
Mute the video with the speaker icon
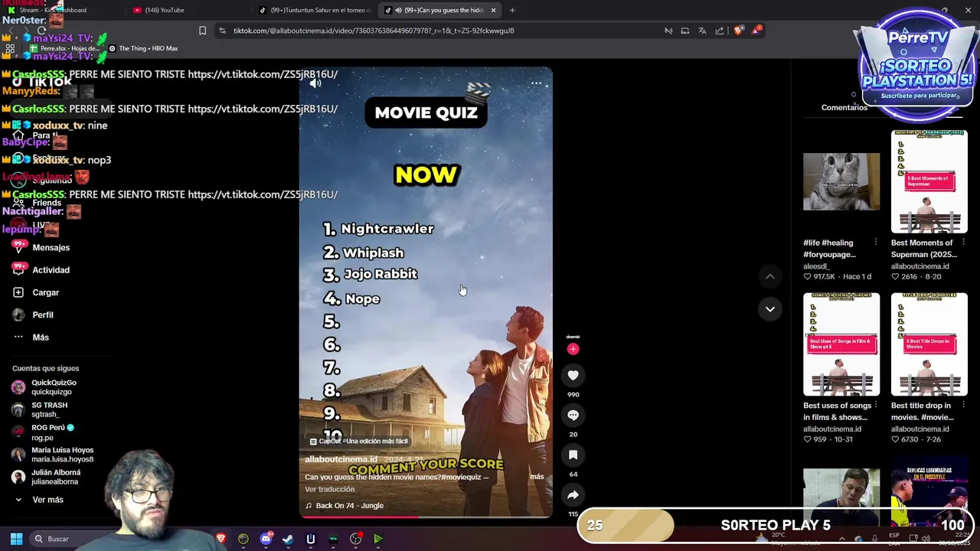click(315, 83)
